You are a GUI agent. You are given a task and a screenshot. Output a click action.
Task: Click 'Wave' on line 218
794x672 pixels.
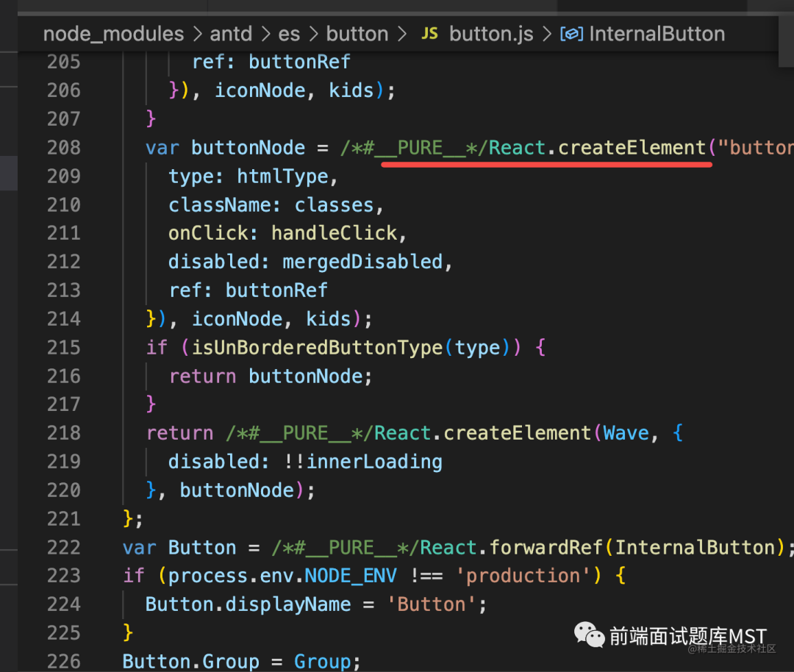pos(626,434)
